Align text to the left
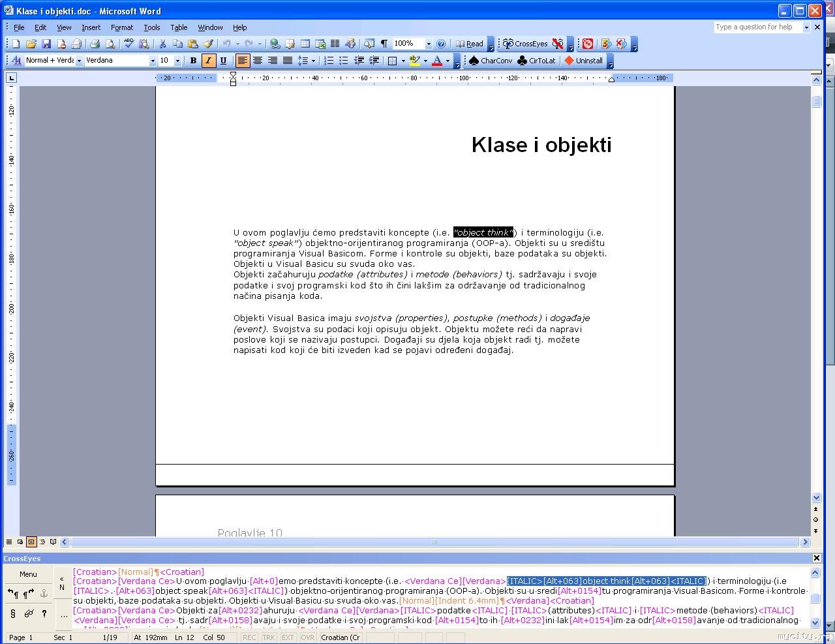The image size is (835, 644). (x=243, y=61)
